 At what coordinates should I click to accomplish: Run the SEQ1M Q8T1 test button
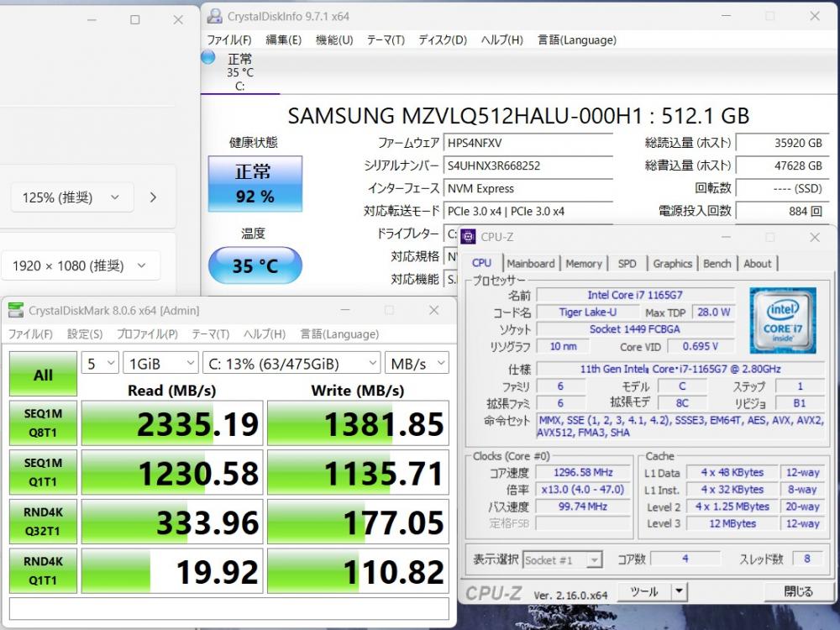click(43, 424)
